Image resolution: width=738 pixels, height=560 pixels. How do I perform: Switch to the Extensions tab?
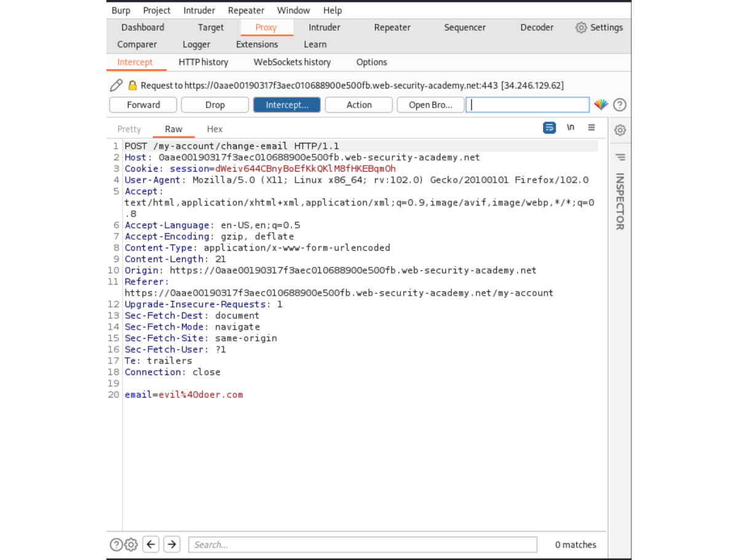[257, 45]
